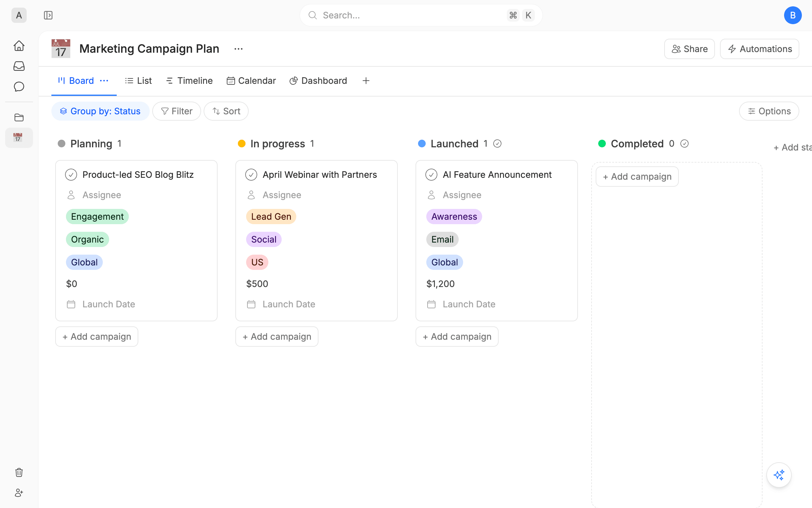Image resolution: width=812 pixels, height=508 pixels.
Task: Mark Product-led SEO Blog Blitz complete
Action: coord(71,175)
